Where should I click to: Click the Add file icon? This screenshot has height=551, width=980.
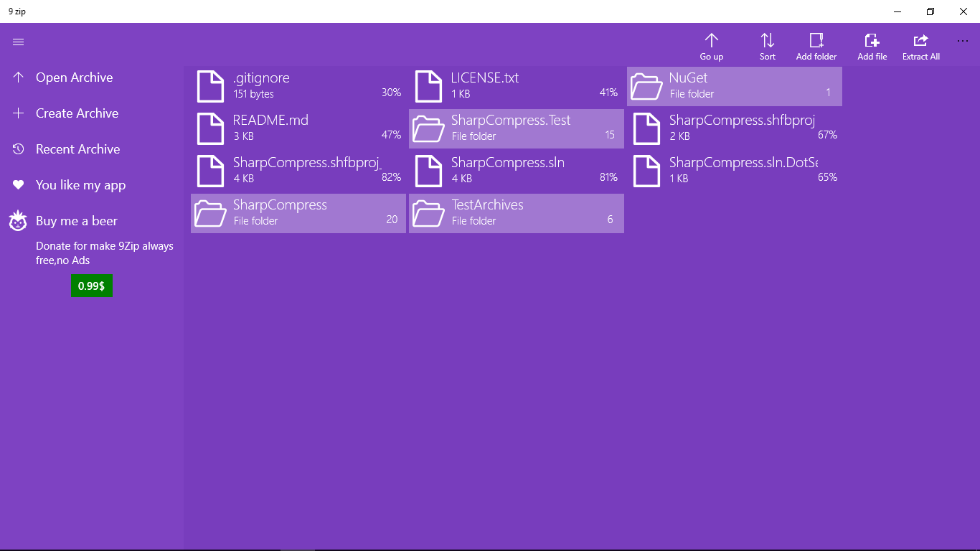click(x=872, y=41)
